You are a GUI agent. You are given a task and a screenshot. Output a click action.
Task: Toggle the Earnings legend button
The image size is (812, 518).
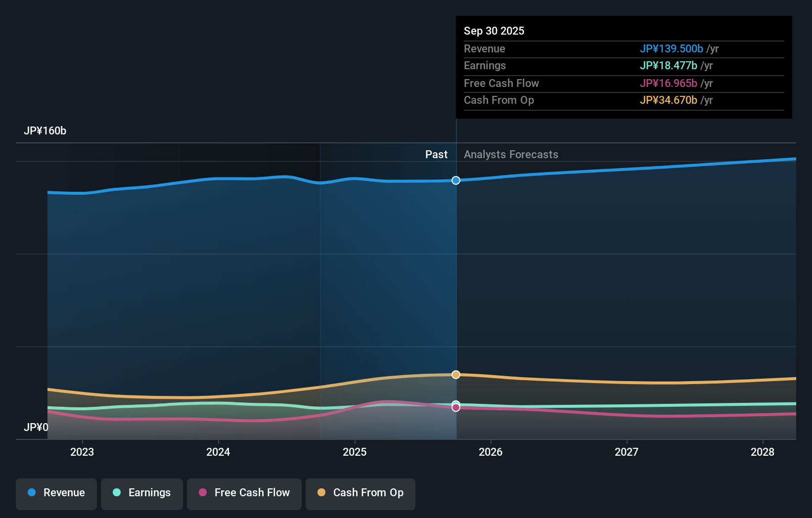(x=142, y=494)
